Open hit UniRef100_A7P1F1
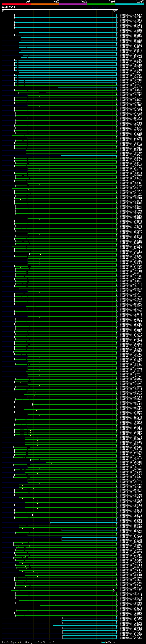 (x=131, y=20)
